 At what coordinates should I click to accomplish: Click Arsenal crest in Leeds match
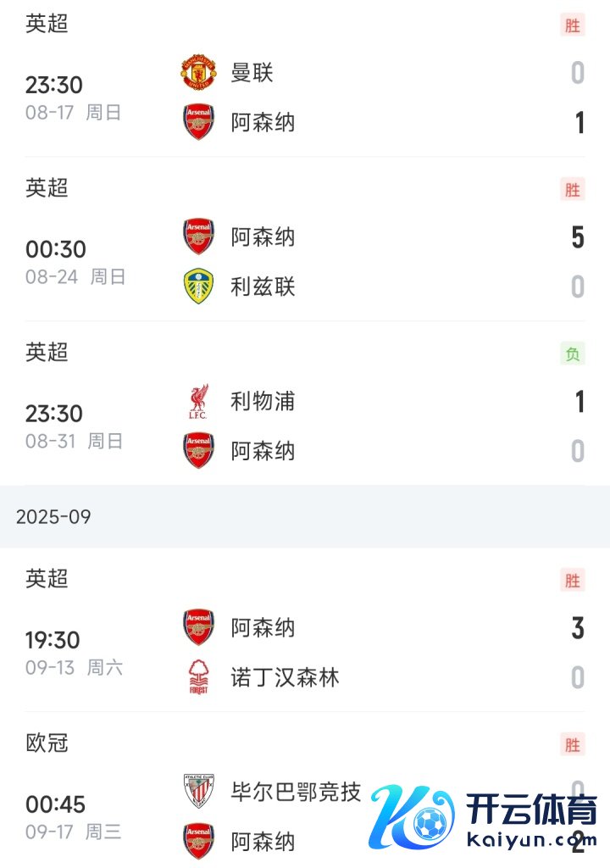tap(198, 236)
